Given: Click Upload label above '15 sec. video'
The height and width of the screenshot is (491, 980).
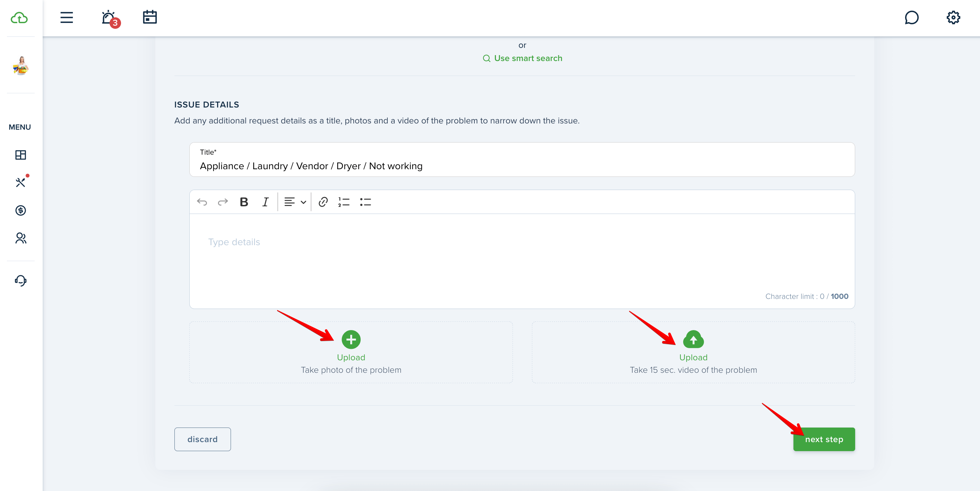Looking at the screenshot, I should point(693,358).
